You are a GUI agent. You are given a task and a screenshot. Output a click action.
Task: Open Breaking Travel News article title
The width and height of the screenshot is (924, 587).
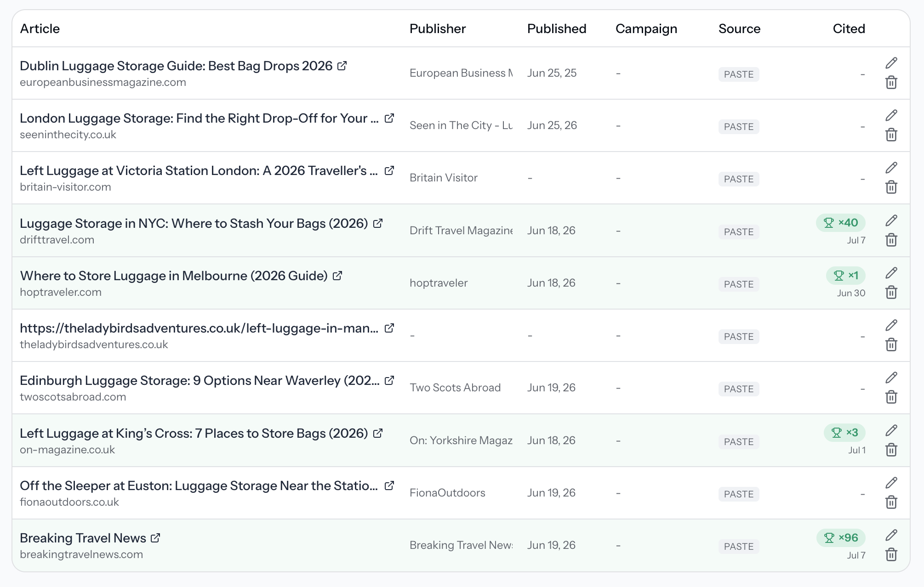83,538
